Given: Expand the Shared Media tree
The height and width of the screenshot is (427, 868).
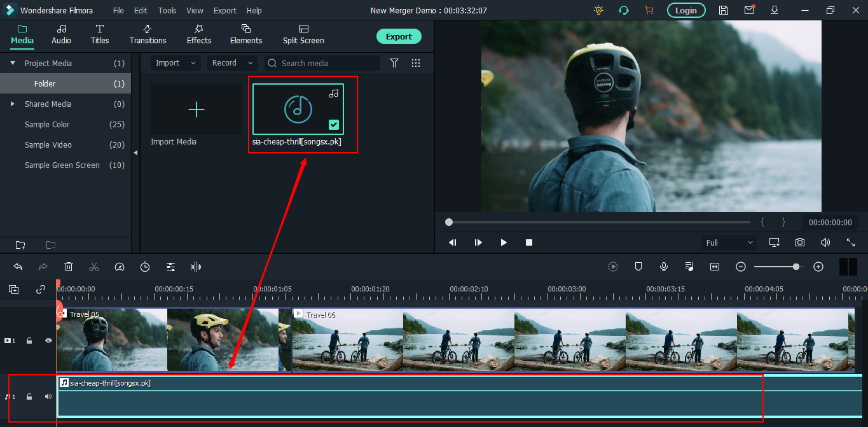Looking at the screenshot, I should (x=13, y=104).
